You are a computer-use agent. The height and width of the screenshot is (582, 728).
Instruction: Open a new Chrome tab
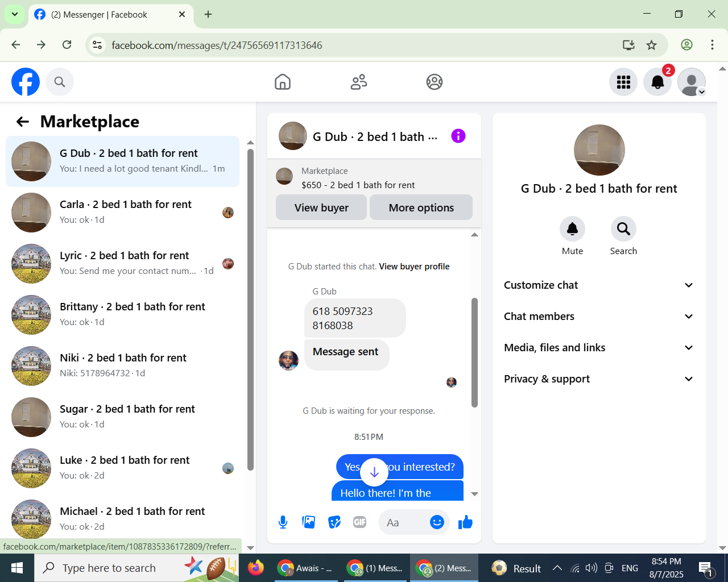(208, 14)
